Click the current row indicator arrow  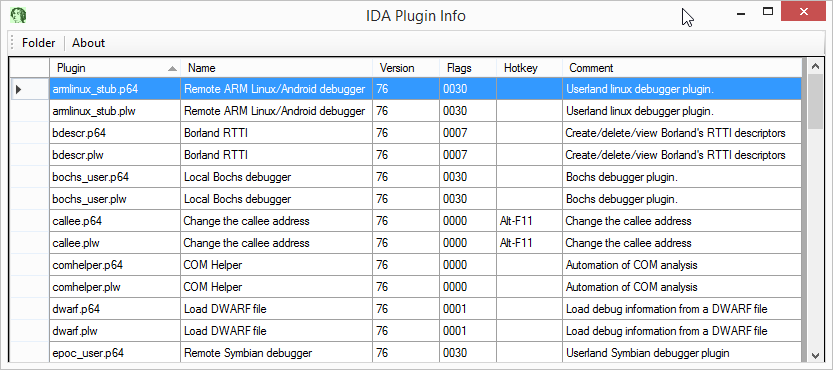(x=19, y=89)
